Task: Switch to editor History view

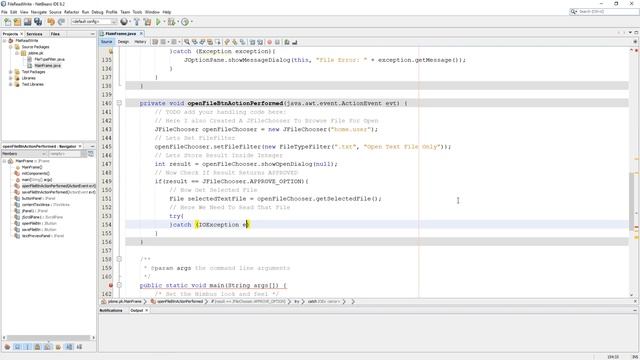Action: pyautogui.click(x=140, y=42)
